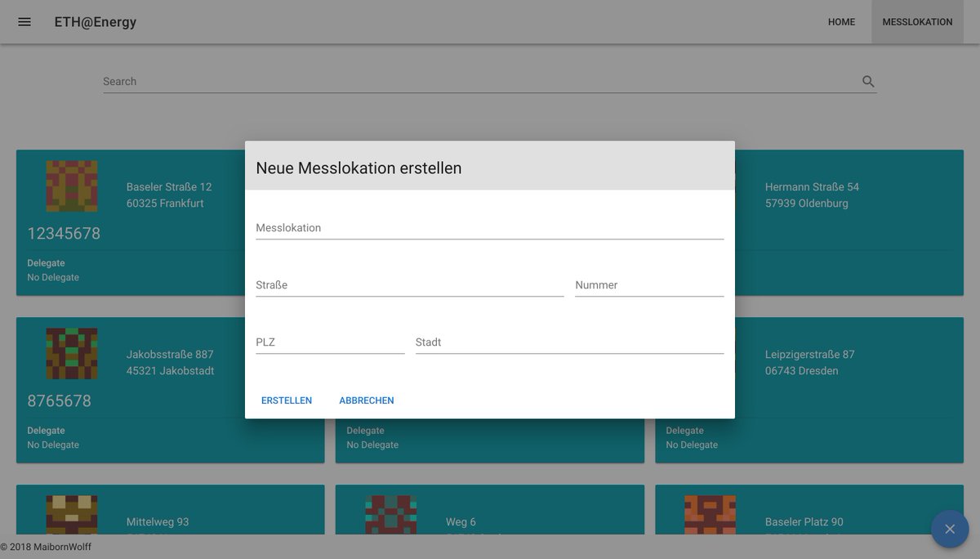Click the 45321 Jakobstadt text
Screen dimensions: 980x559
pos(170,371)
